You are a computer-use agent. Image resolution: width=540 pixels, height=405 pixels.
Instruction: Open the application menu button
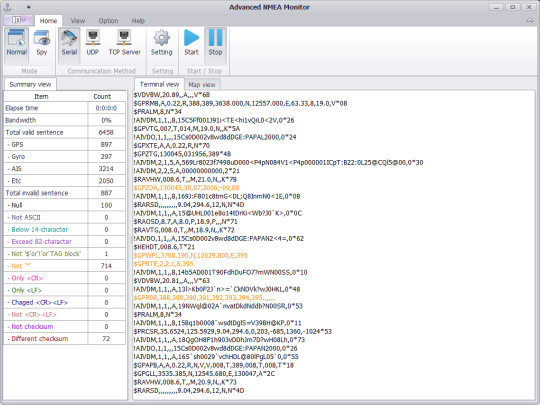(18, 20)
